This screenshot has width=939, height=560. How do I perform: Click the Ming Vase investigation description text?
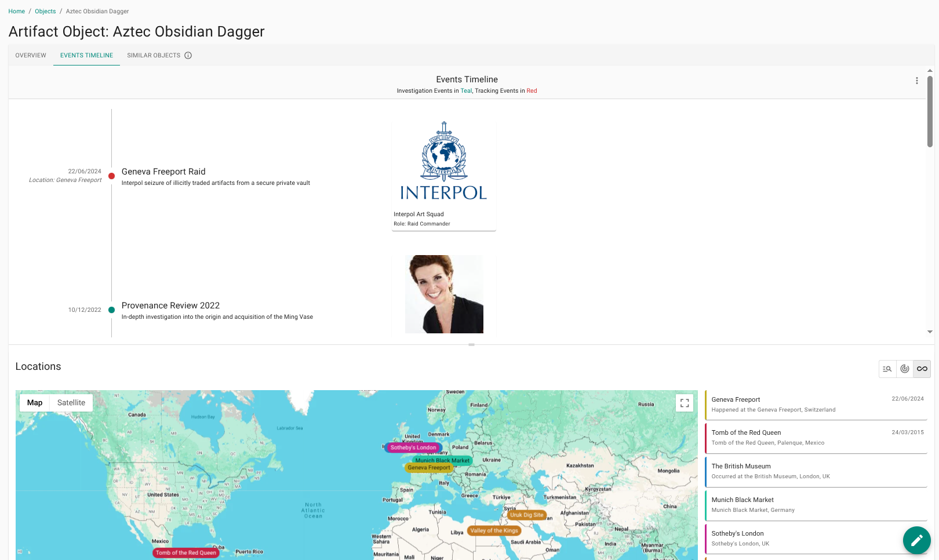click(x=217, y=317)
